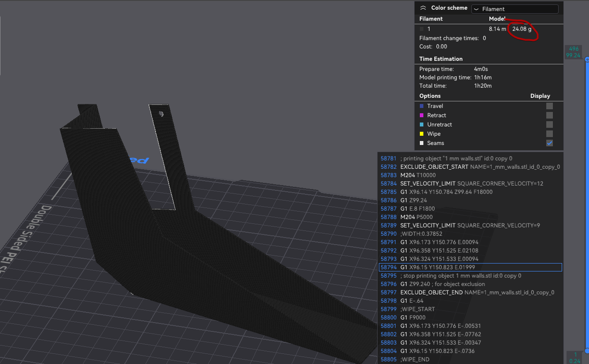Click the dropdown arrow next to Filament

(476, 9)
